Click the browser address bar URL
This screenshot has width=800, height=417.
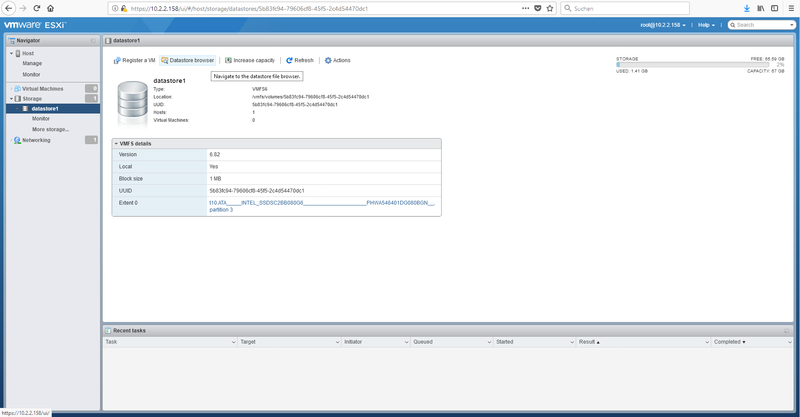pos(249,8)
